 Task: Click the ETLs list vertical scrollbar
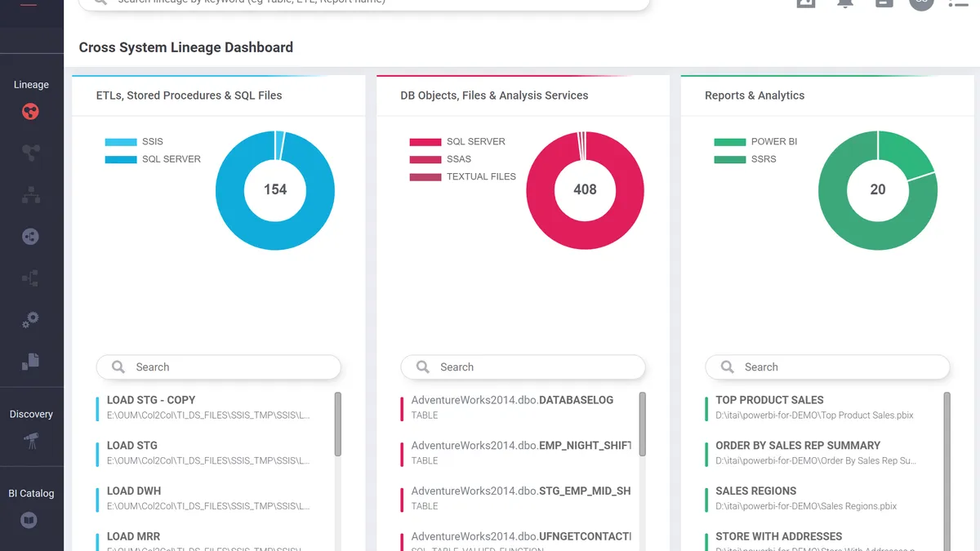338,424
